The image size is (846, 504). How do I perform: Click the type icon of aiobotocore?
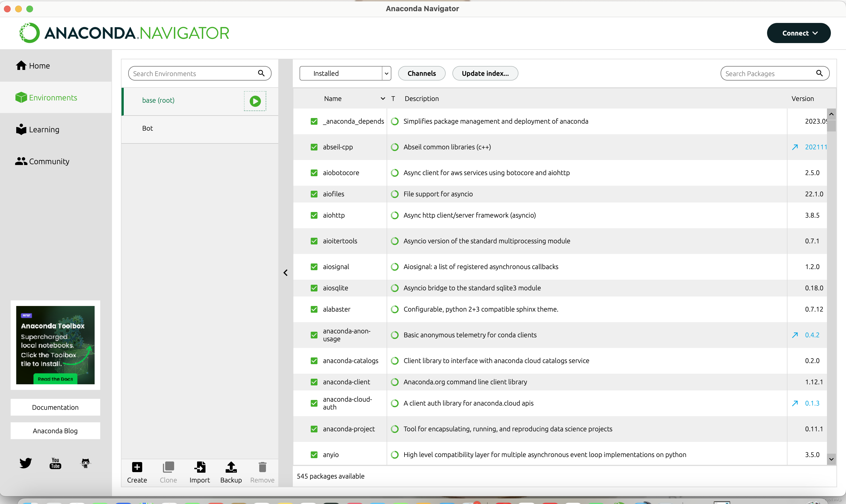[x=395, y=173]
